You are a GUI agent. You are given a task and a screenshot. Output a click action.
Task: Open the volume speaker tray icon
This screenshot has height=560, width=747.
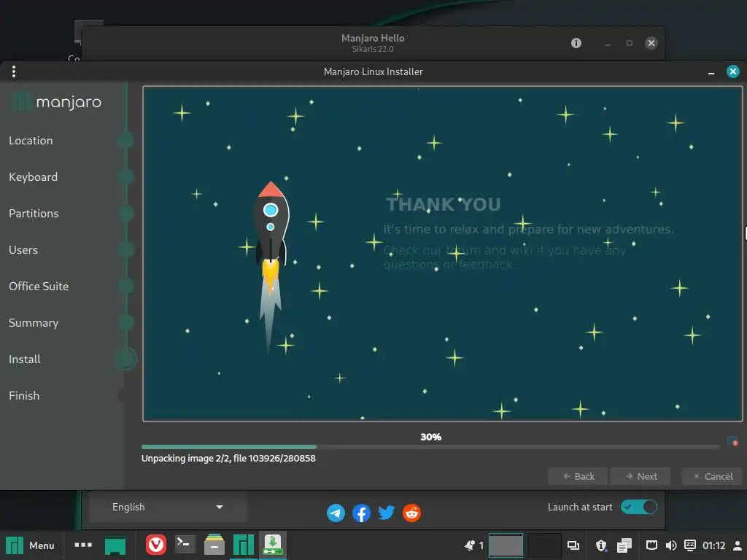pos(671,545)
